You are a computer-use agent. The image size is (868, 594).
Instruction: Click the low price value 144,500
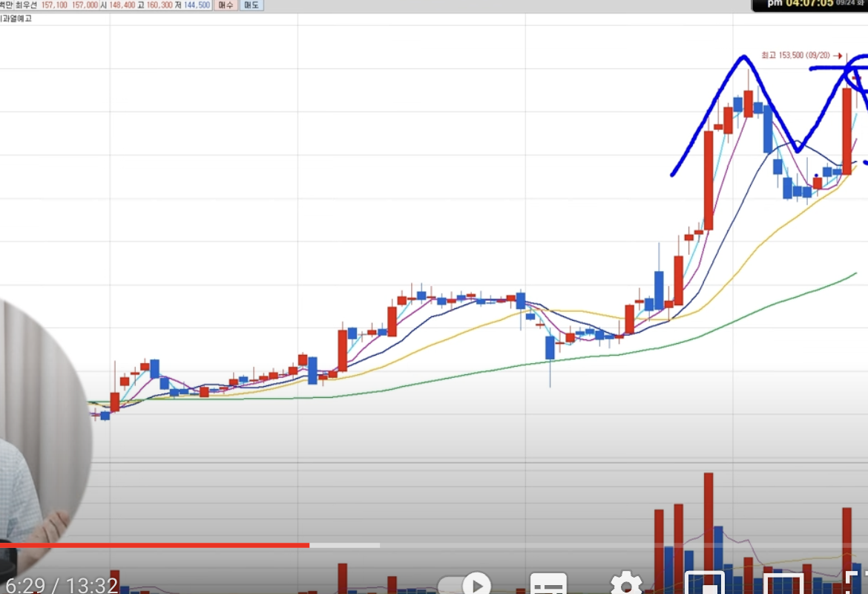[x=197, y=5]
